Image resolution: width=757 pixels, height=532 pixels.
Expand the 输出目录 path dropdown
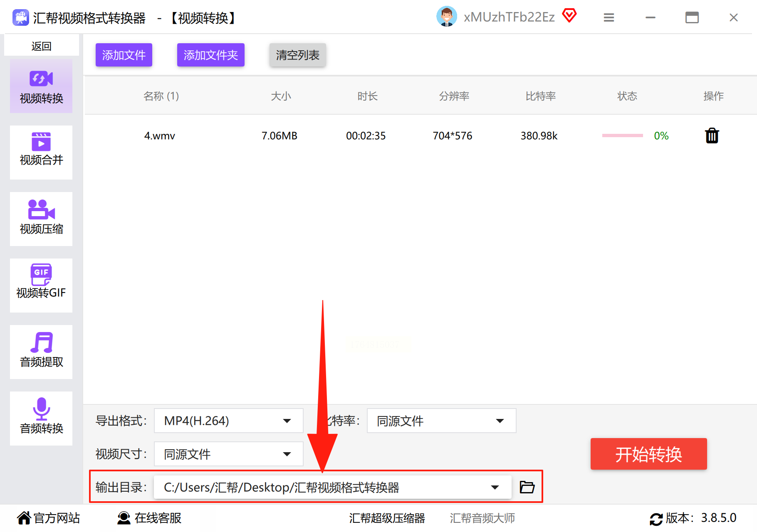click(x=333, y=487)
